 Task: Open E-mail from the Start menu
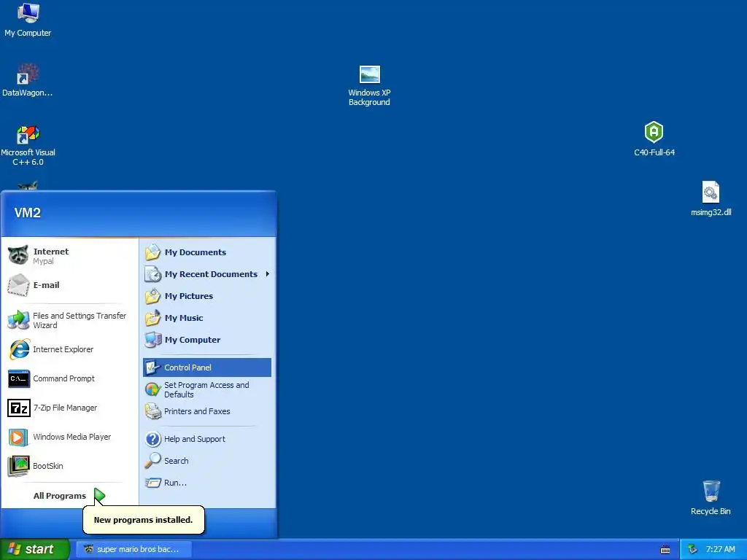point(70,285)
